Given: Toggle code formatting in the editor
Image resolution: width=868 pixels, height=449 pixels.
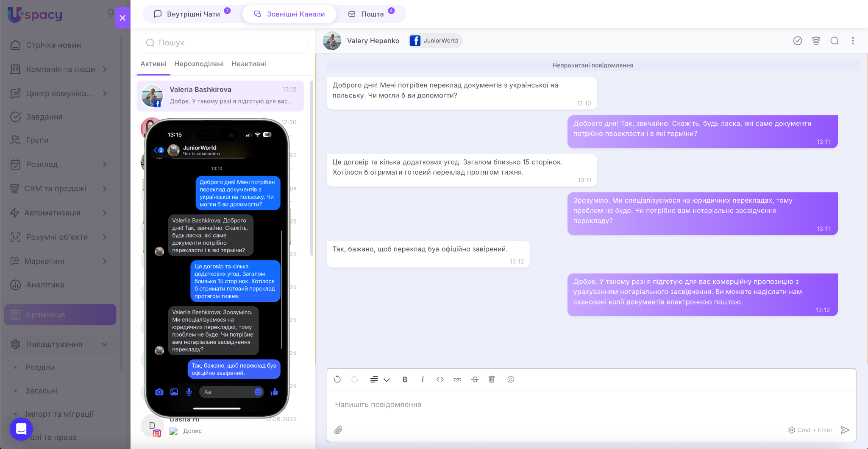Looking at the screenshot, I should (440, 379).
